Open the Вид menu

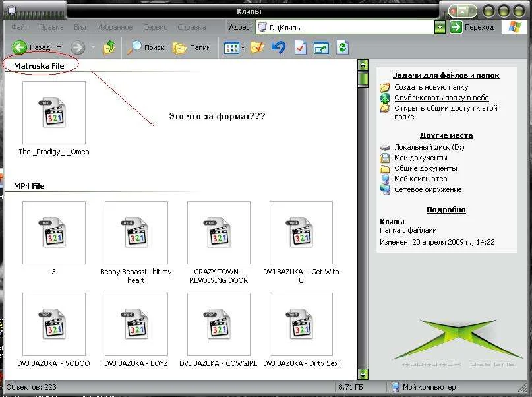[80, 27]
